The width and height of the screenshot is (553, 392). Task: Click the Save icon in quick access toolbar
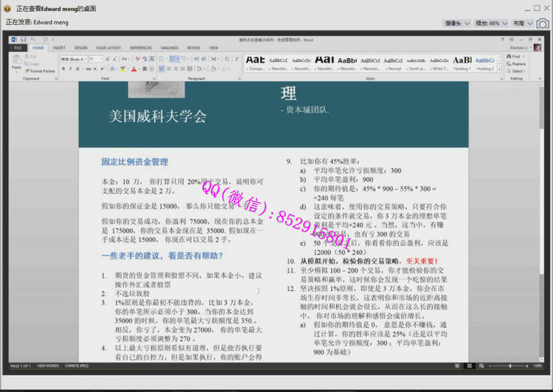click(24, 39)
